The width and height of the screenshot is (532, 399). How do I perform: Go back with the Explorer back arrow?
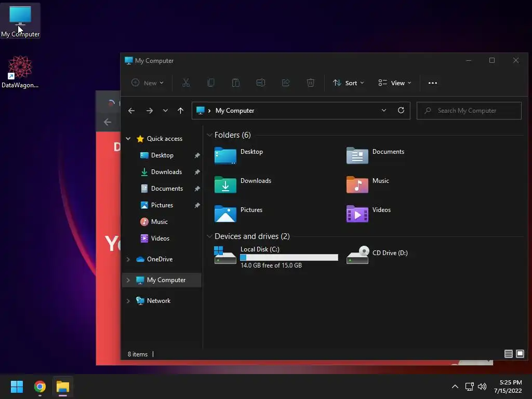click(131, 111)
